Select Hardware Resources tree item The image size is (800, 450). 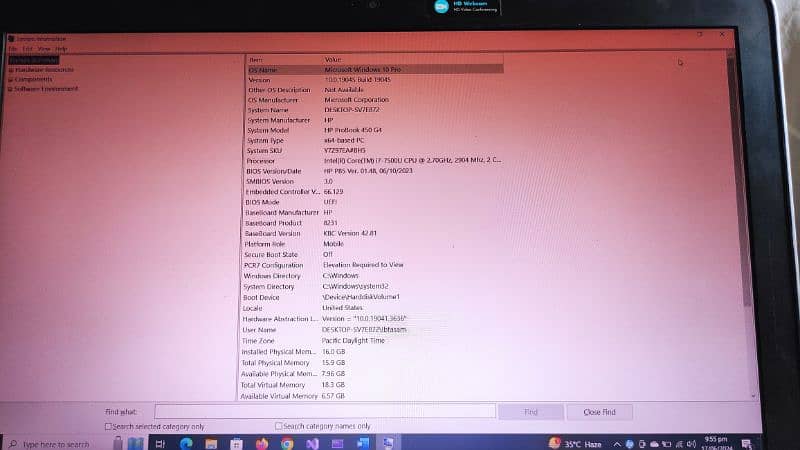[x=44, y=70]
